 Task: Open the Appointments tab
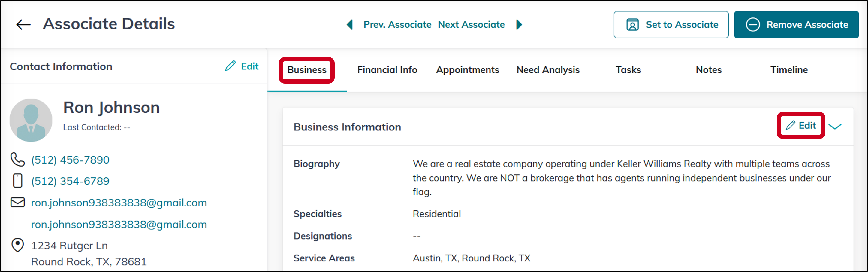[467, 70]
